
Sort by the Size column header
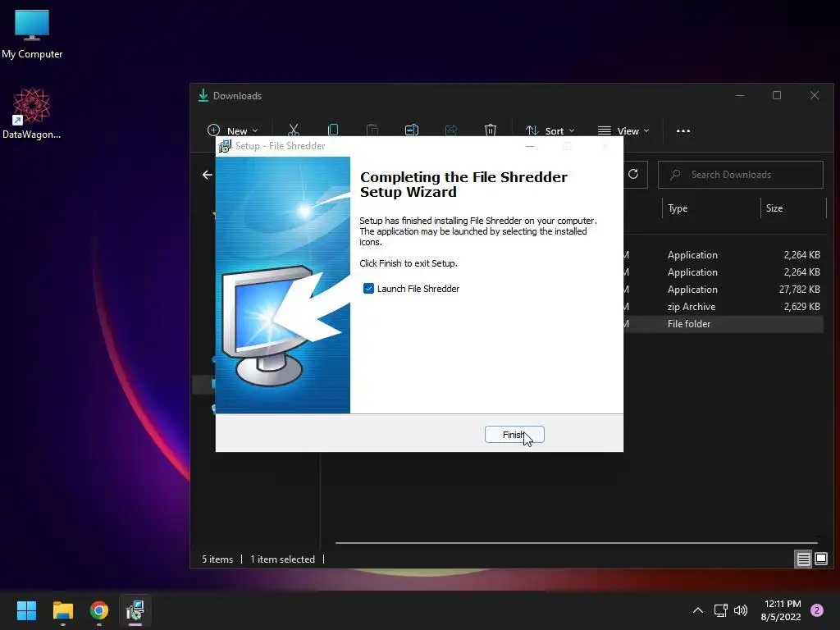[793, 208]
